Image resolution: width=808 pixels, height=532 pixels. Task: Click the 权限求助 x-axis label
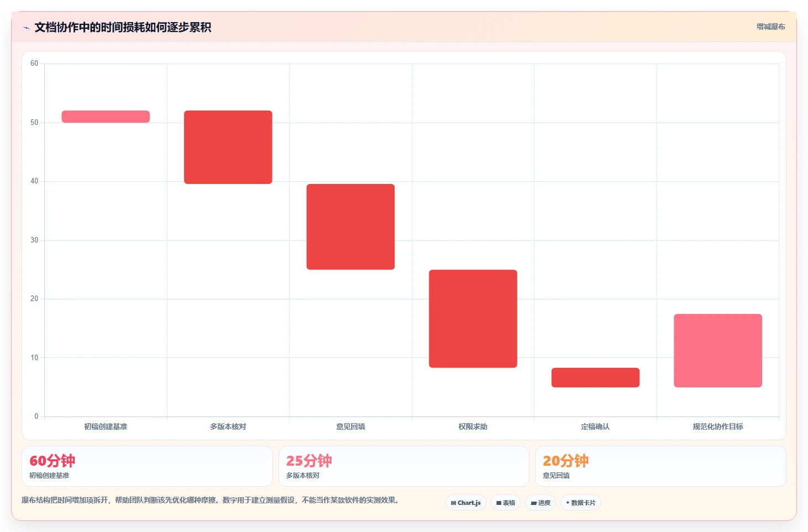473,426
